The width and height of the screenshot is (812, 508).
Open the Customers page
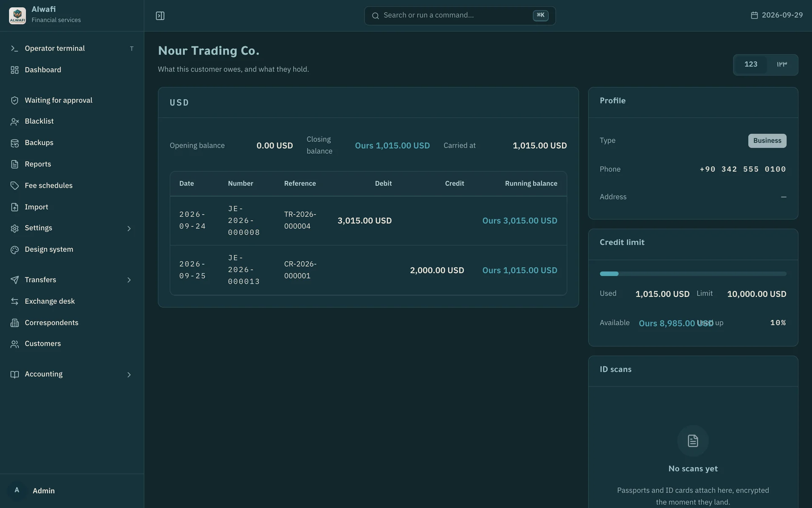click(x=72, y=344)
